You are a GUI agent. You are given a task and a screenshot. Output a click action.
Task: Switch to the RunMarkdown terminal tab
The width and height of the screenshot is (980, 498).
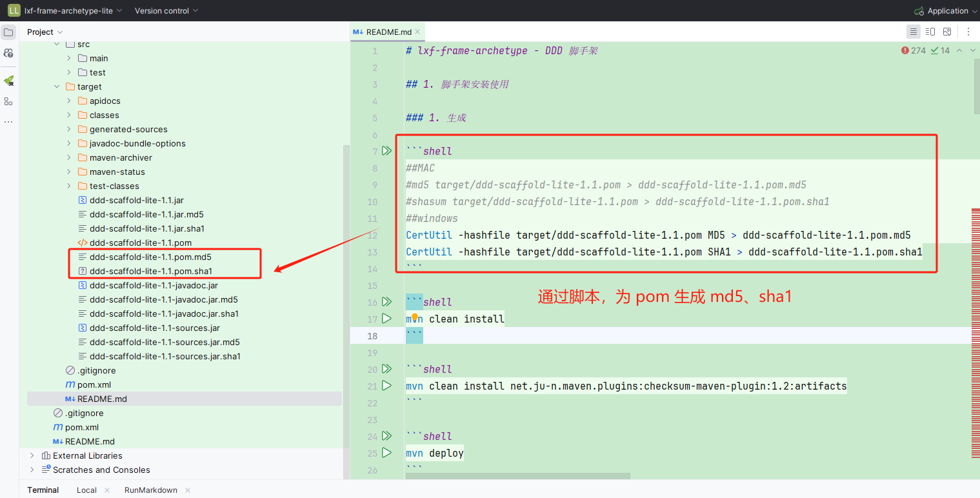point(151,490)
